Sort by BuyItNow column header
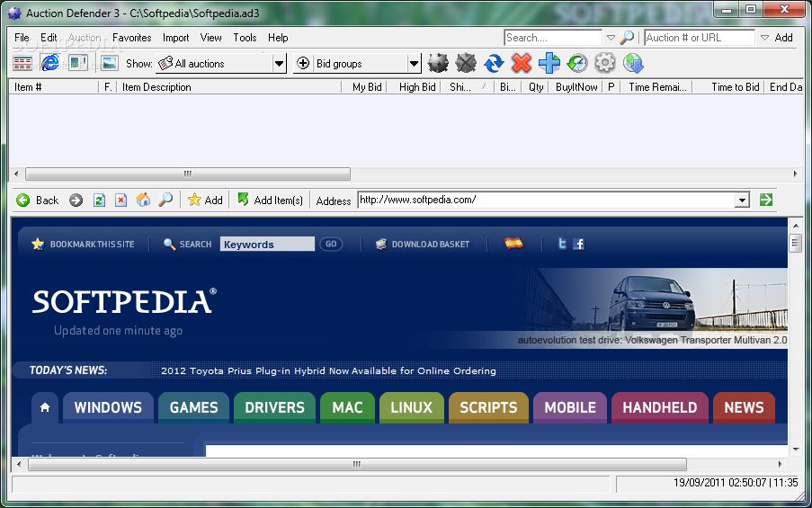Image resolution: width=812 pixels, height=508 pixels. pos(576,87)
